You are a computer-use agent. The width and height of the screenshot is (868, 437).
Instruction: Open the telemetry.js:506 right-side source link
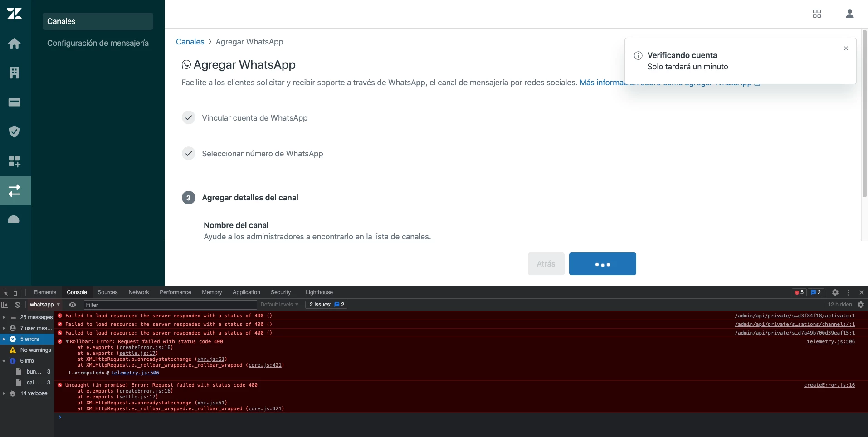click(831, 341)
